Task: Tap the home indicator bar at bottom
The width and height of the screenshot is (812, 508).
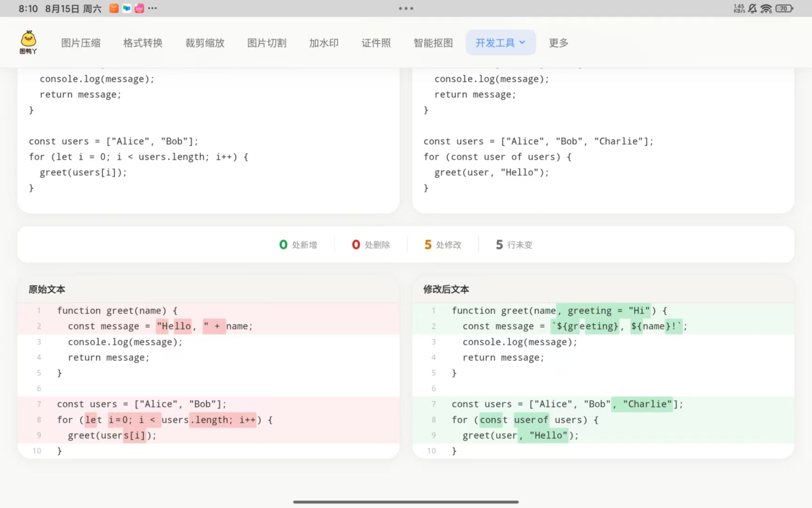Action: [x=406, y=502]
